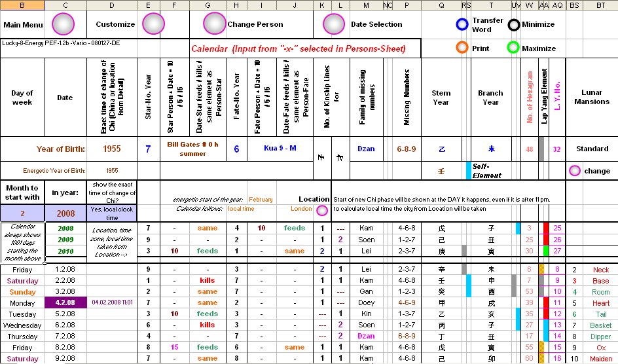This screenshot has height=364, width=618.
Task: Select the 'in year' 2008 value cell
Action: tap(65, 213)
